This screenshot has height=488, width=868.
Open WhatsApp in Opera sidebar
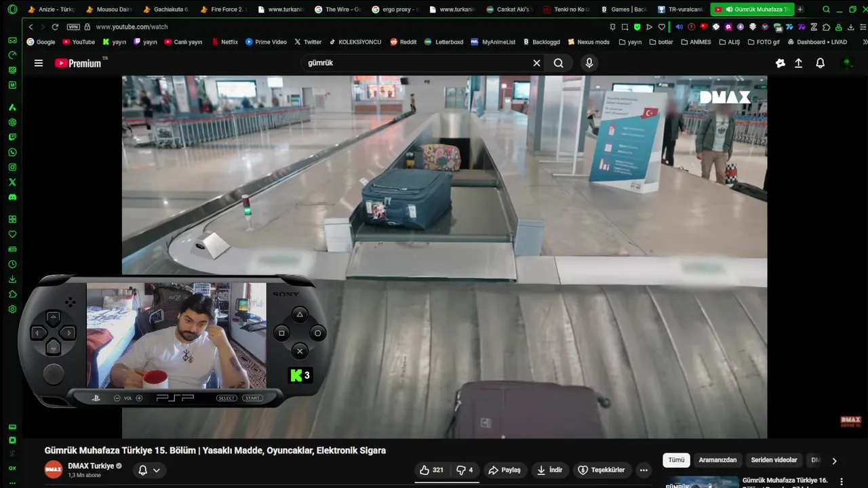pos(12,152)
